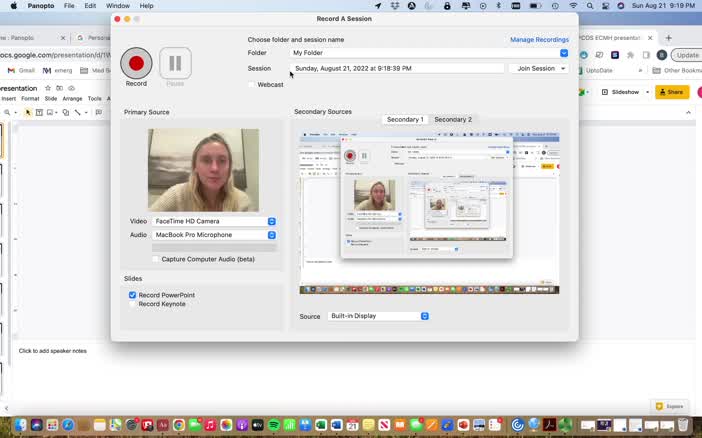Open the Folder dropdown showing My Folder

[429, 53]
